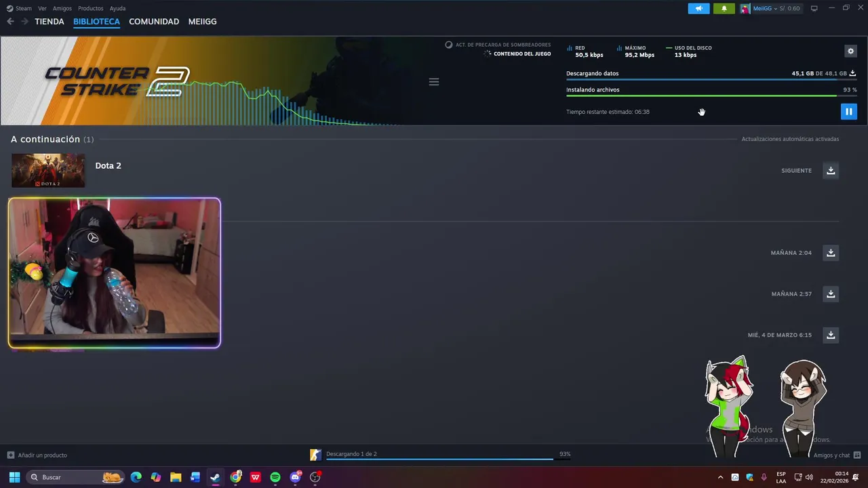Screen dimensions: 868x488
Task: Click the 45,1 GB DE 48,1 GB text
Action: pos(819,73)
